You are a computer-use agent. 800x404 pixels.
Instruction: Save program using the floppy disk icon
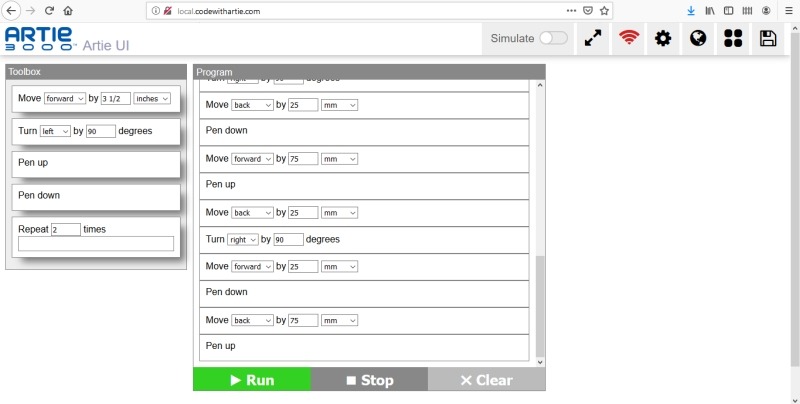click(x=768, y=38)
